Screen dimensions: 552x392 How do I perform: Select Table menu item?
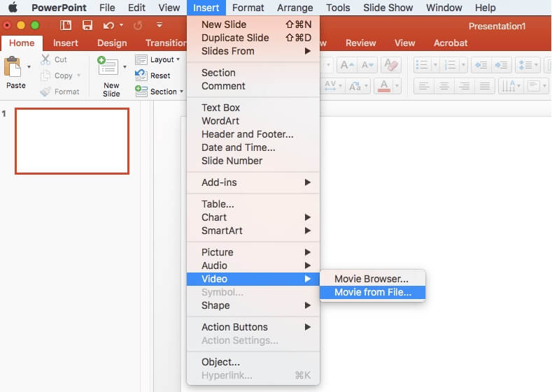253,204
